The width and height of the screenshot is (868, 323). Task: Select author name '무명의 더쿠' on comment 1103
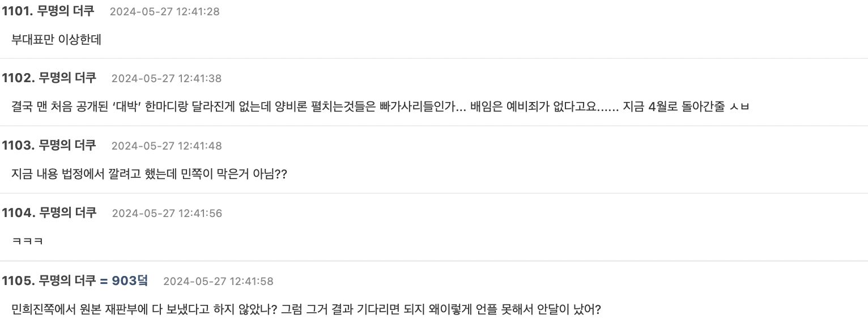67,145
